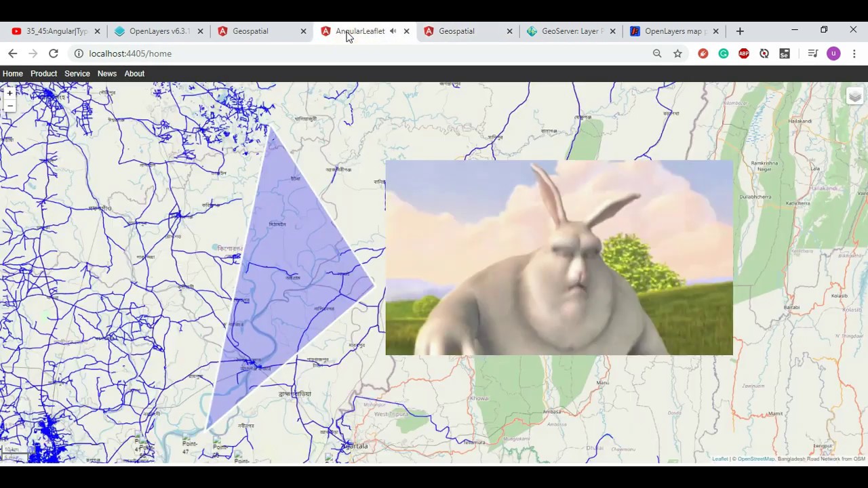This screenshot has height=488, width=868.
Task: Switch to the GeoServer Layer tab
Action: (571, 31)
